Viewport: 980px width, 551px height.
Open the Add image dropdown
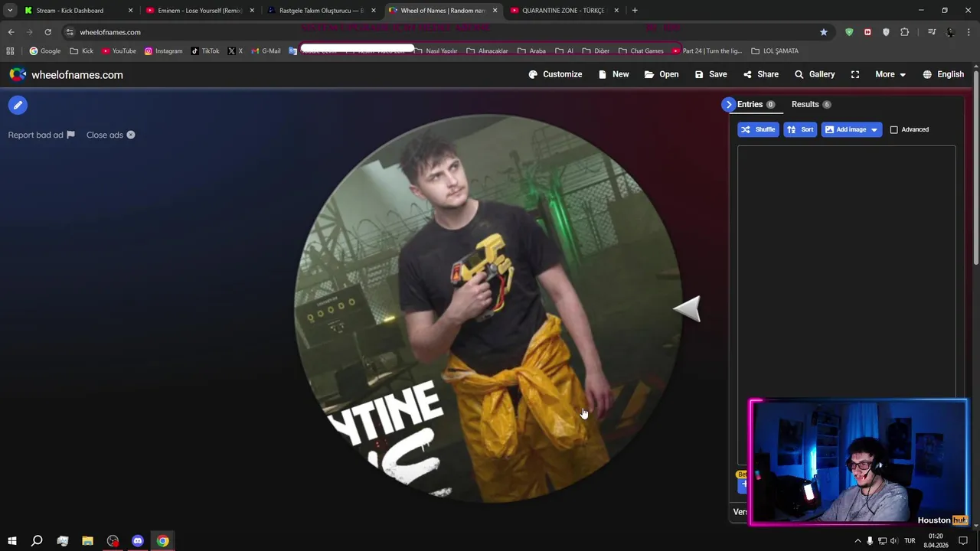pos(851,129)
